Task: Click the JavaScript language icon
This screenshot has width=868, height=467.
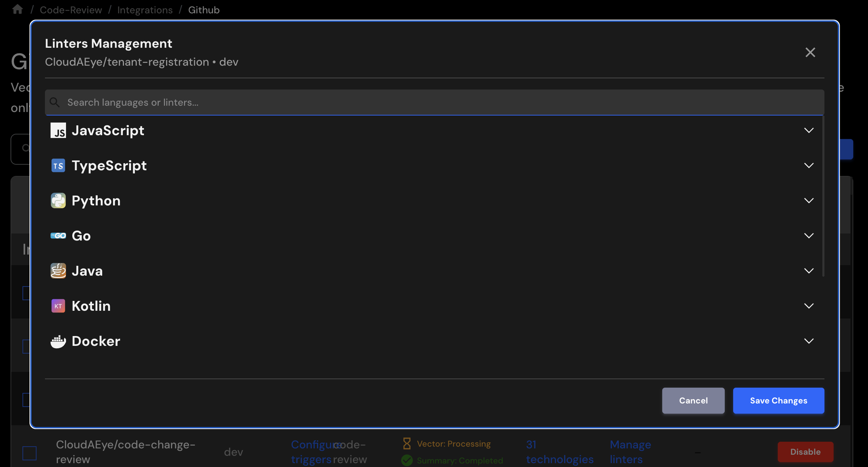Action: pos(58,130)
